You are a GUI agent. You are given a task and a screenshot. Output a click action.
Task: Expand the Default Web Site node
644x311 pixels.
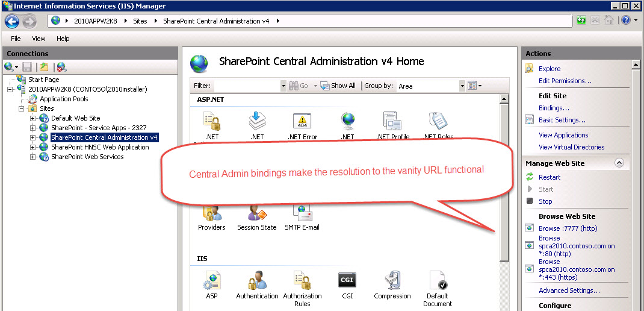click(33, 118)
